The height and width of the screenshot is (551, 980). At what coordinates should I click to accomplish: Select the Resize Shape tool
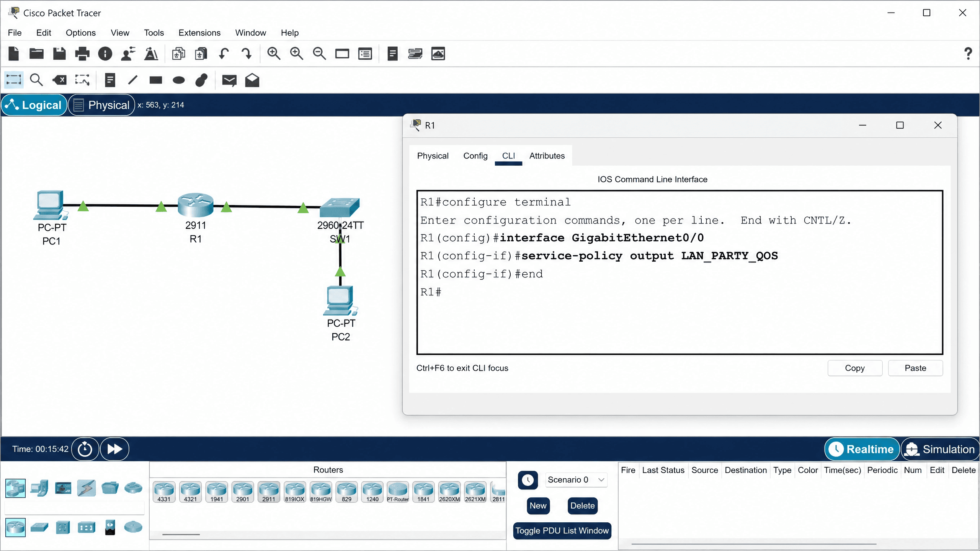[82, 80]
